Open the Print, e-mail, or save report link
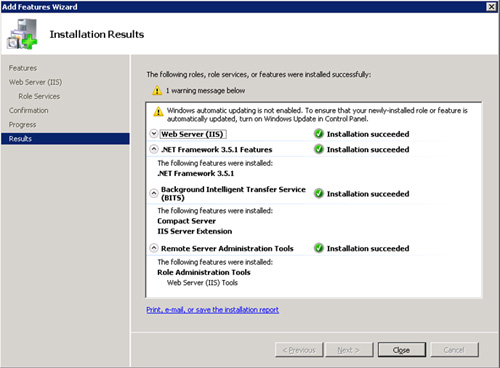Image resolution: width=500 pixels, height=368 pixels. tap(213, 310)
